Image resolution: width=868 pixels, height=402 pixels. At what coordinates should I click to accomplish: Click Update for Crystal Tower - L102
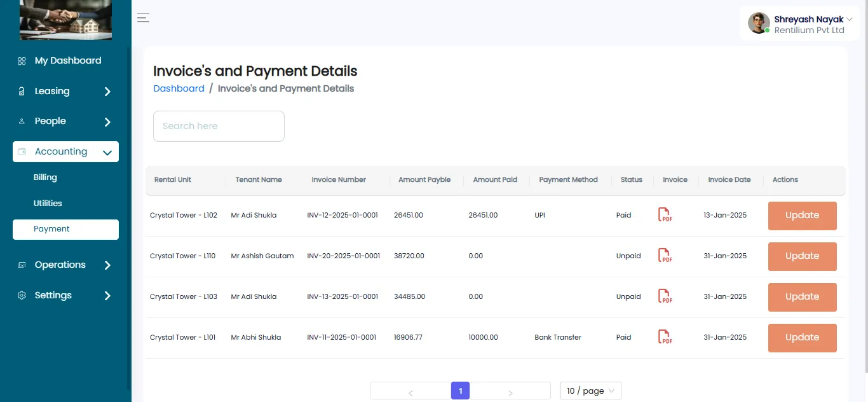(802, 216)
